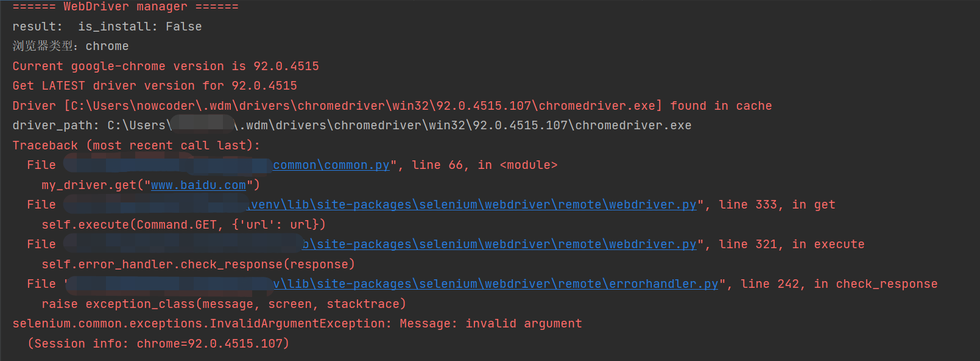Click the Session info chrome version line
The width and height of the screenshot is (980, 361).
(158, 344)
